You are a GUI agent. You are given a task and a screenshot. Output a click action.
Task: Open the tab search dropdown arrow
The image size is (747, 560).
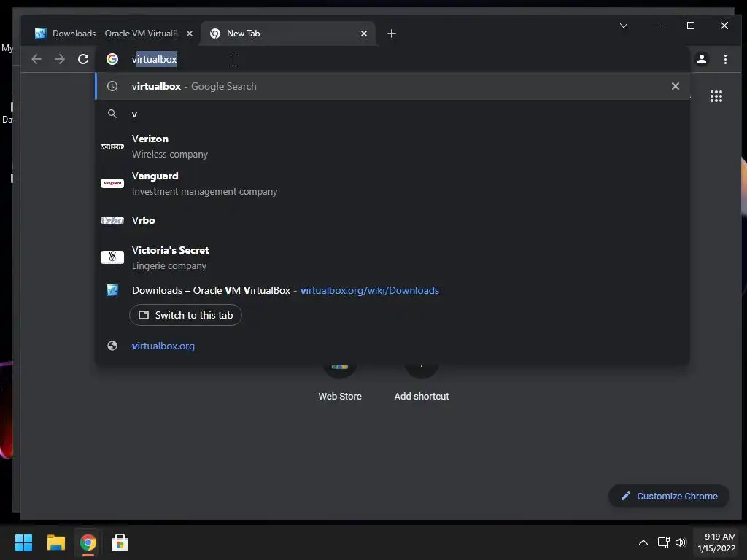pos(624,26)
